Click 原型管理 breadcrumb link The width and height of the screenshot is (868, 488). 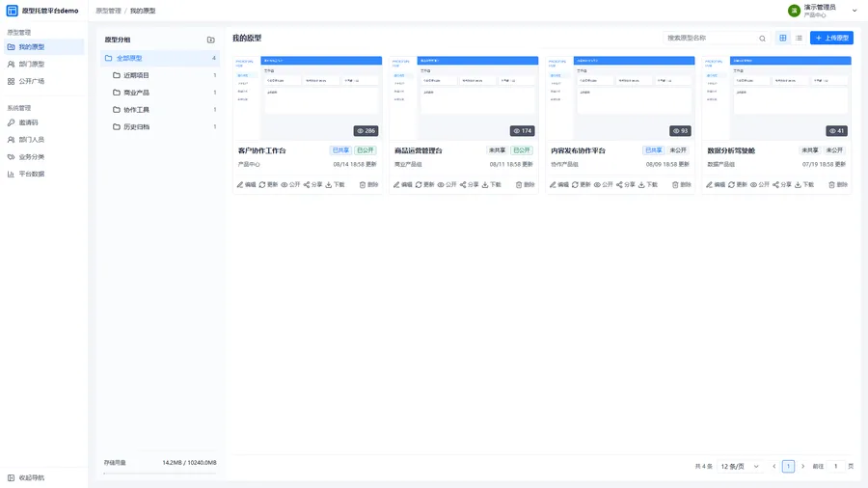click(108, 11)
